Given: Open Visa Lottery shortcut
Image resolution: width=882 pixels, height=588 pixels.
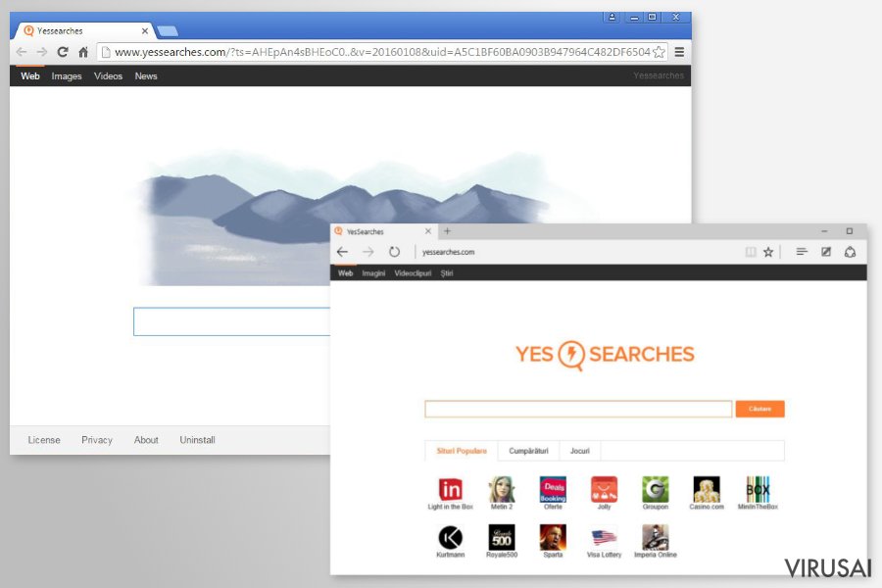Looking at the screenshot, I should pyautogui.click(x=604, y=541).
